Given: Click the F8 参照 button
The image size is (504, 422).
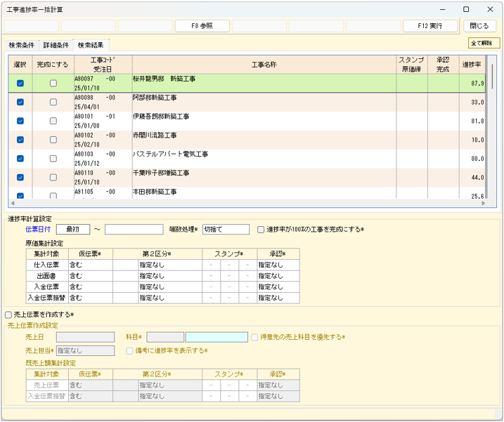Looking at the screenshot, I should 202,26.
